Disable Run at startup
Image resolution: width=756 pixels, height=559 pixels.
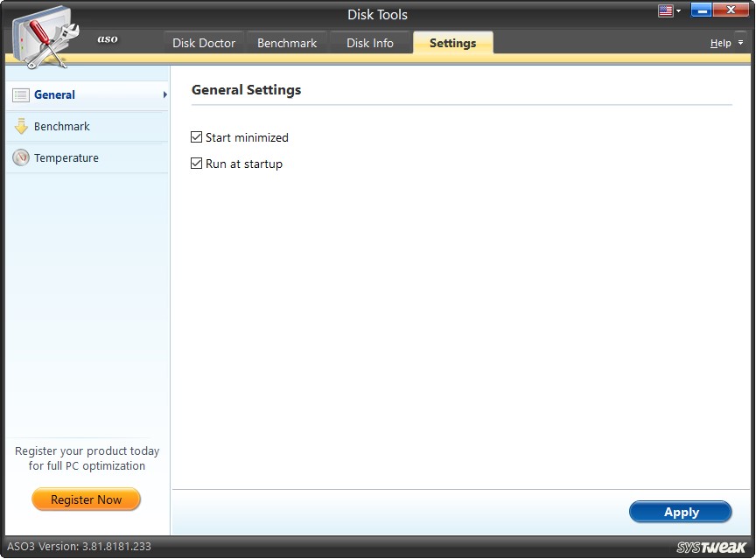point(196,164)
